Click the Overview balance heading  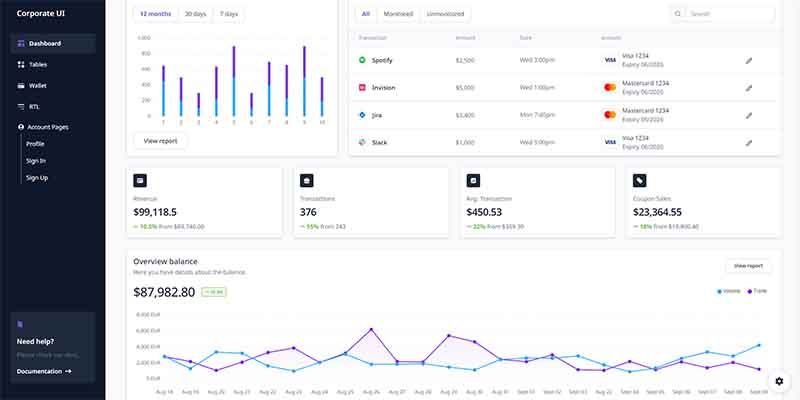(165, 261)
